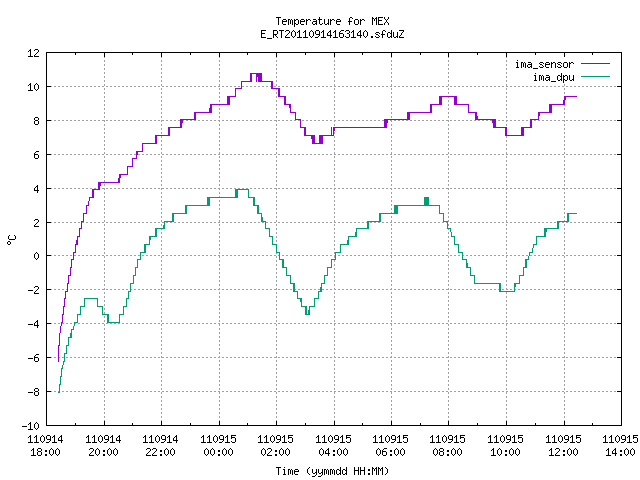Click the y-axis label -2

click(33, 290)
